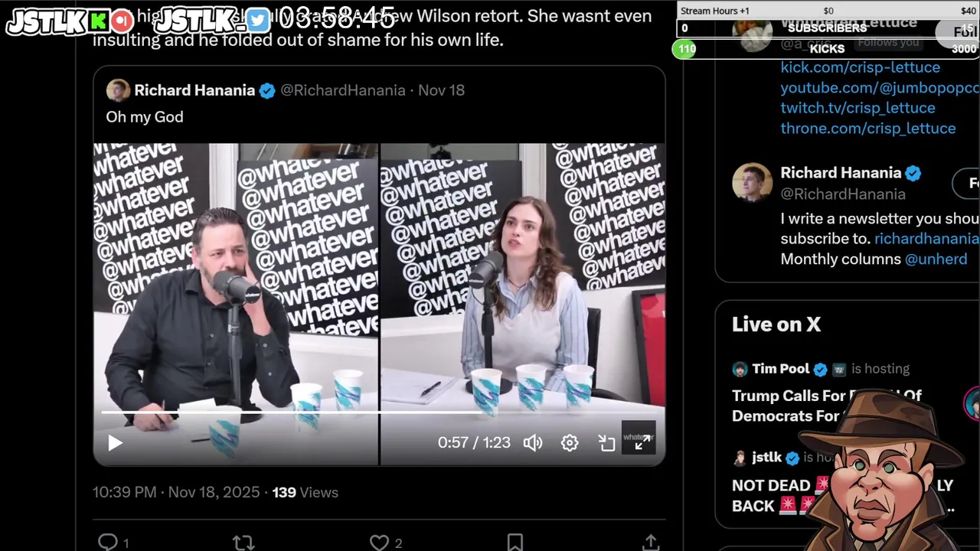Open the NOT DEAD live broadcast title
980x551 pixels.
coord(842,495)
